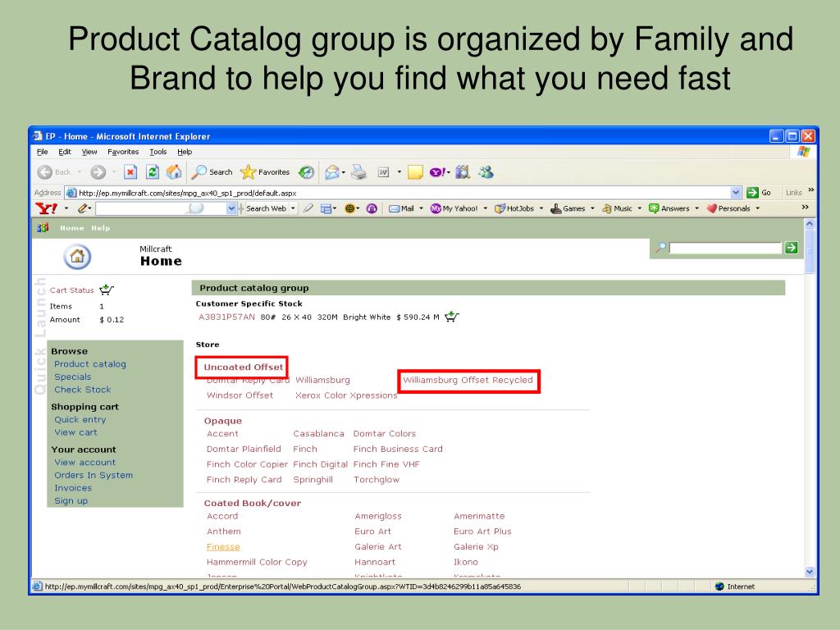Refresh the page with green arrows icon

click(152, 172)
